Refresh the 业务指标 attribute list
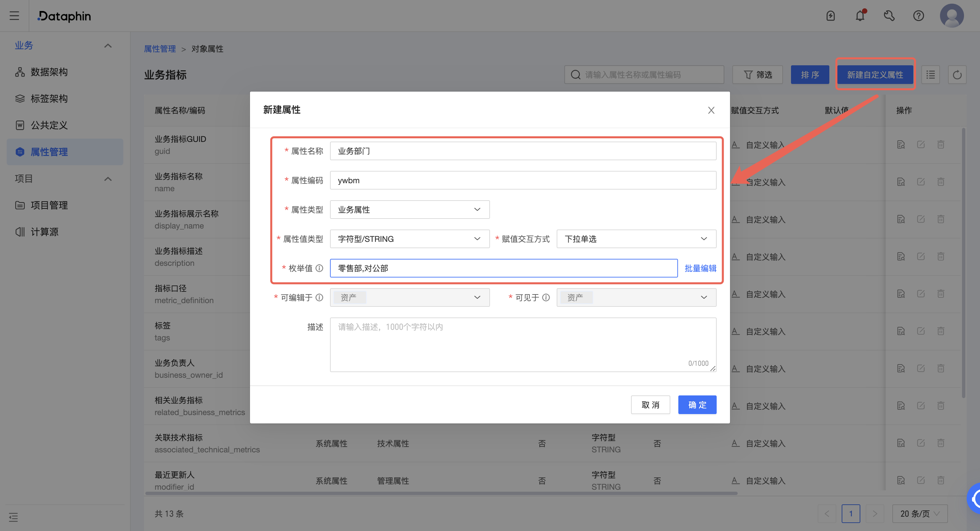 point(958,75)
